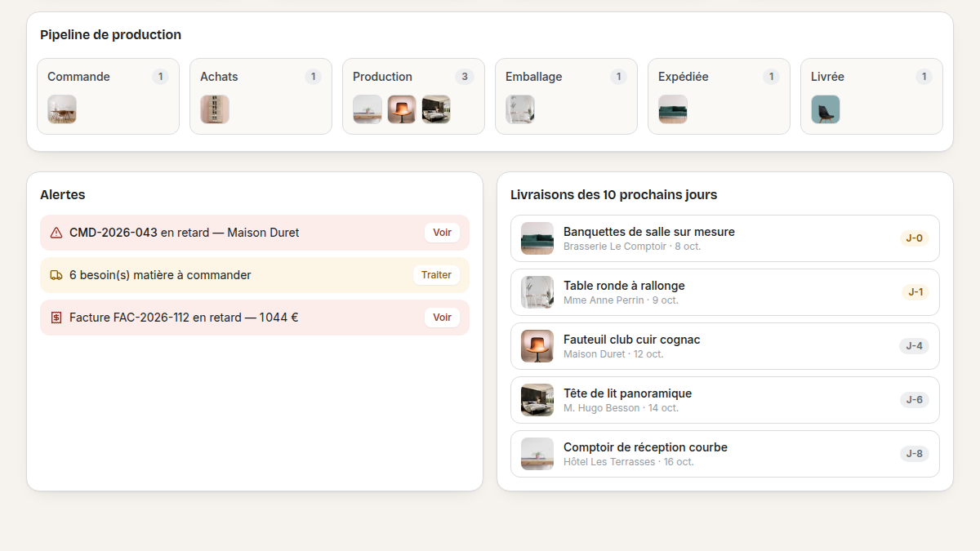
Task: Click the J-8 badge on Comptoir delivery
Action: (915, 454)
